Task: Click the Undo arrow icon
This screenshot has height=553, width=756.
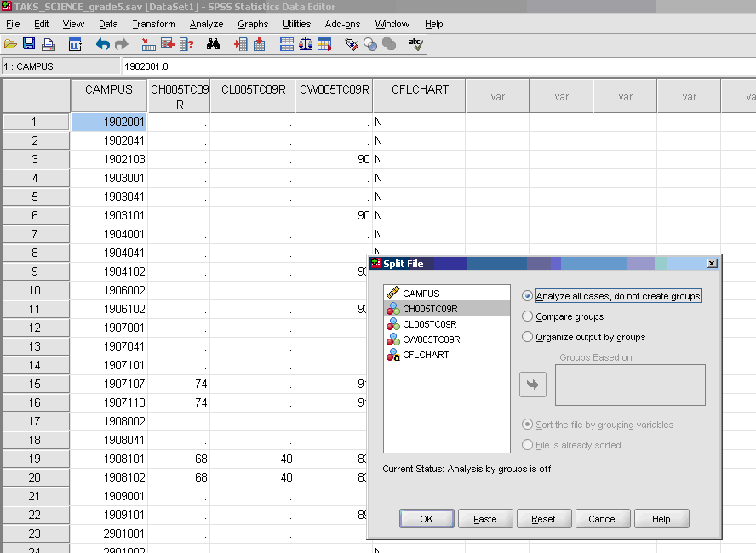Action: [103, 44]
